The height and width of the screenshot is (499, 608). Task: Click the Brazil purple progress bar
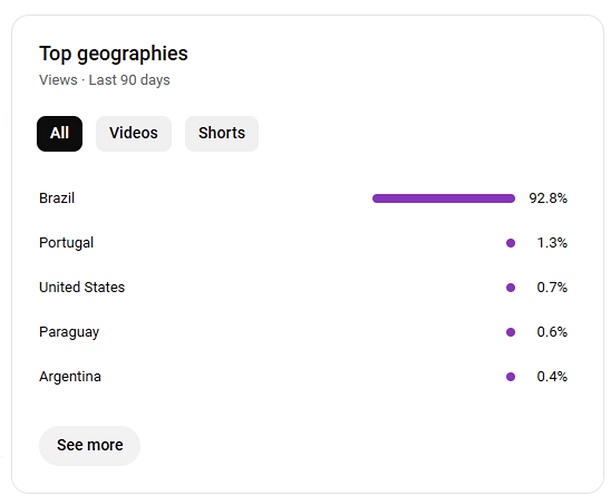(x=443, y=198)
